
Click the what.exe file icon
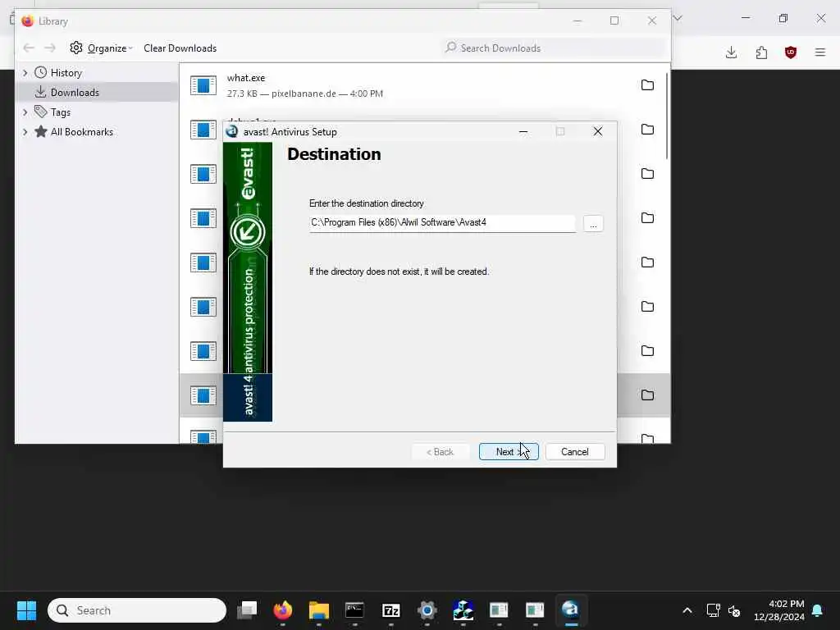pyautogui.click(x=203, y=85)
